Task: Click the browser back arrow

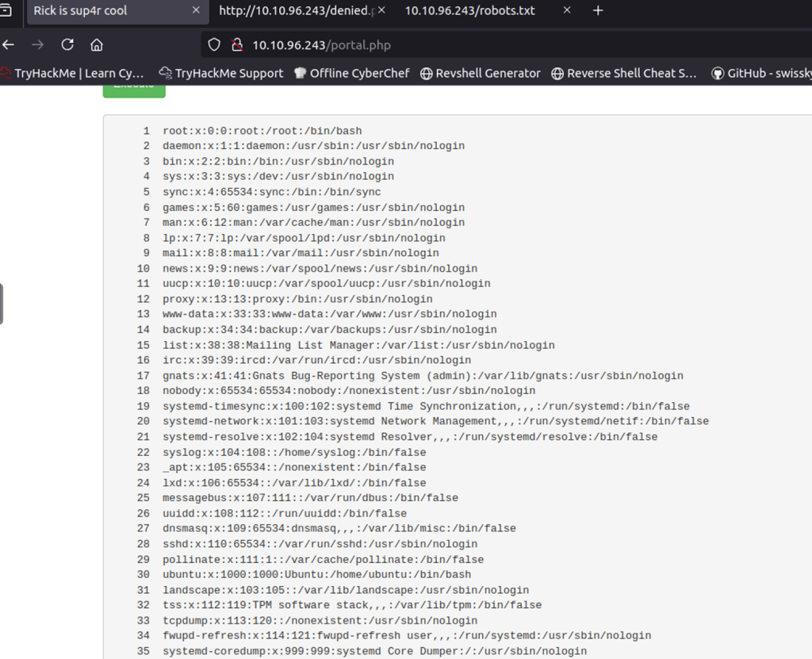Action: click(8, 45)
